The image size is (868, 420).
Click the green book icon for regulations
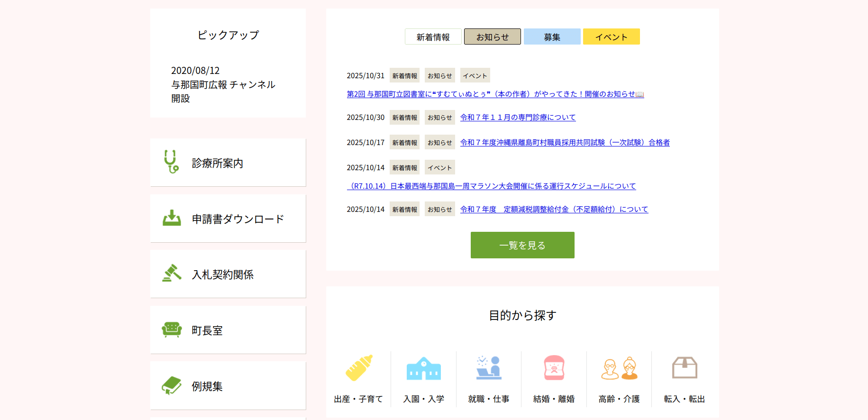[x=172, y=385]
